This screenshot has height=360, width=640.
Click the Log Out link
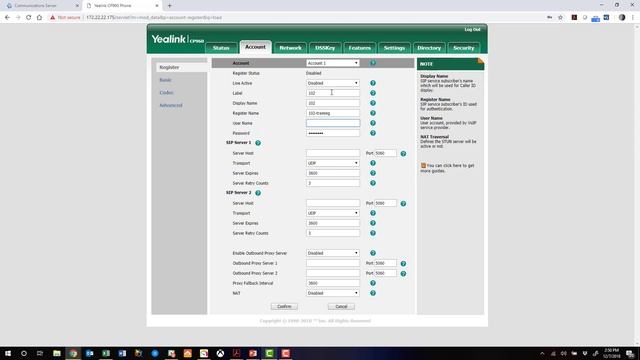coord(472,29)
